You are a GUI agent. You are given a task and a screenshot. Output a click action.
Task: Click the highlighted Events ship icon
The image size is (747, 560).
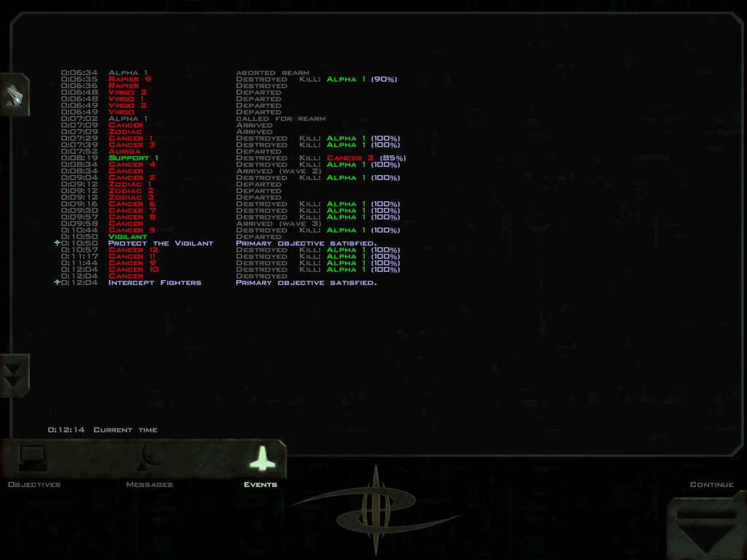click(x=261, y=457)
